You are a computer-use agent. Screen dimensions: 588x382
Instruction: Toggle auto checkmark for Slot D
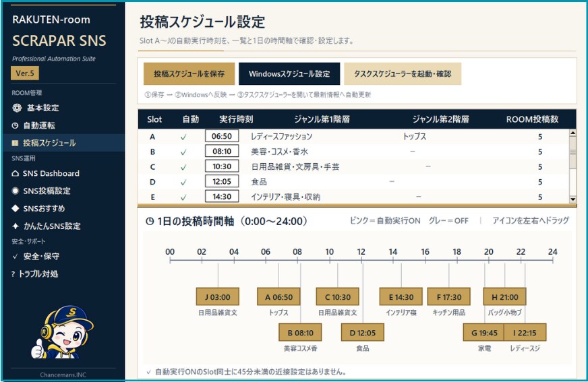183,182
